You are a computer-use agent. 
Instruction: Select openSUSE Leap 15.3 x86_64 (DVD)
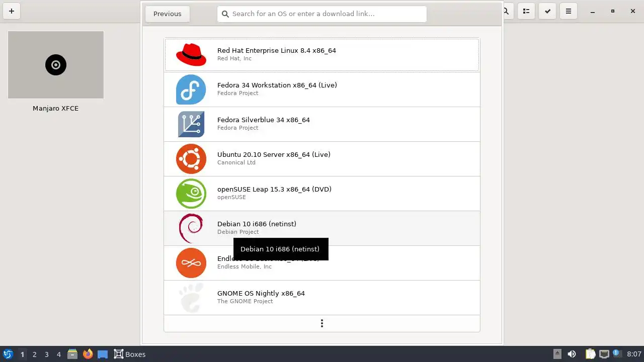pos(322,194)
